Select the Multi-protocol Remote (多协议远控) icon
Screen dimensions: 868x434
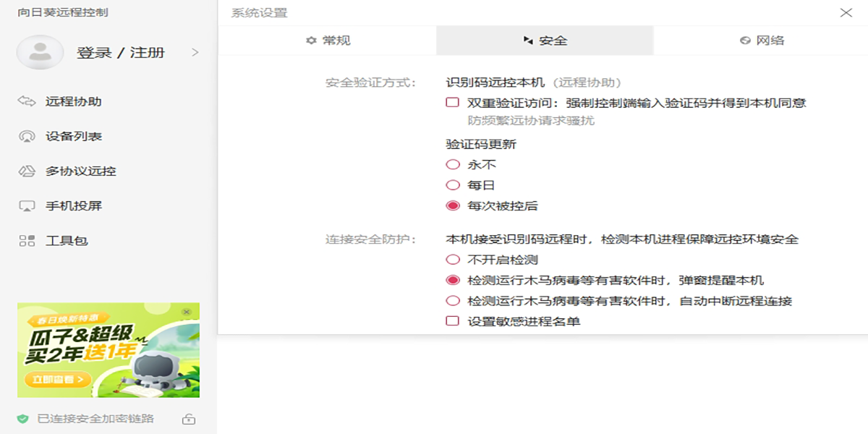pos(27,171)
